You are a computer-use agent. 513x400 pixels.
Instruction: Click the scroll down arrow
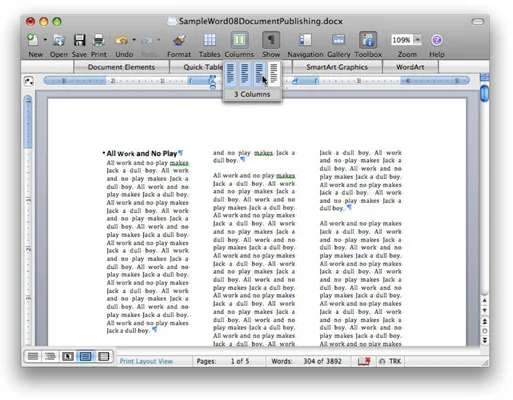pyautogui.click(x=485, y=310)
